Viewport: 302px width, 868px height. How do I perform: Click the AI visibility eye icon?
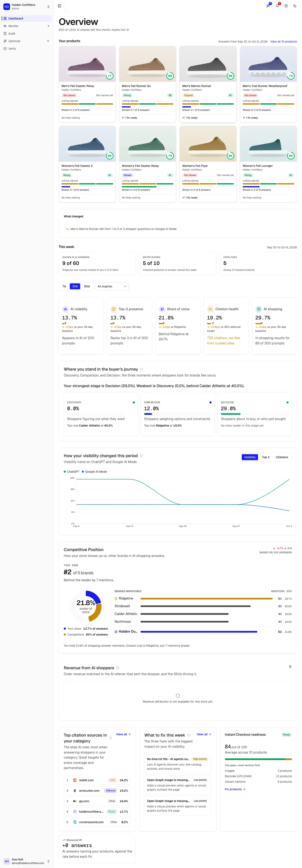click(x=65, y=309)
